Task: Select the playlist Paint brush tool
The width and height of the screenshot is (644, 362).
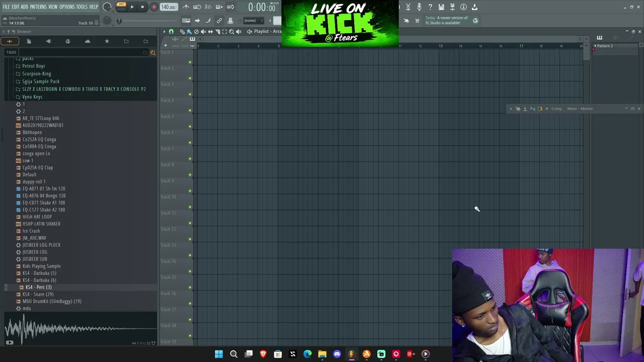Action: pyautogui.click(x=189, y=32)
